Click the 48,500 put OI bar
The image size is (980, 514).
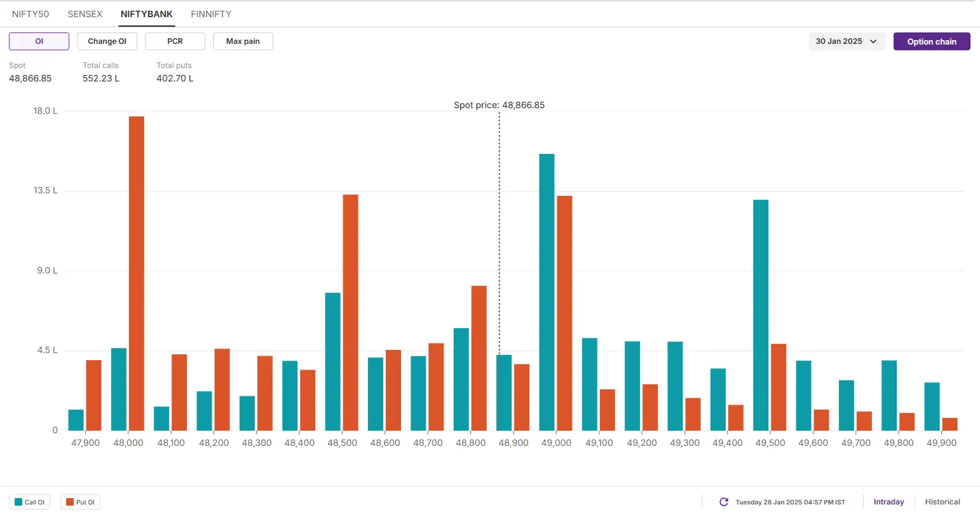tap(351, 312)
